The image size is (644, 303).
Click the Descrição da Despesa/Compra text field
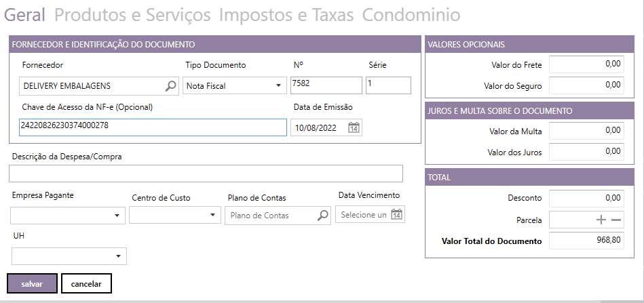pos(206,174)
